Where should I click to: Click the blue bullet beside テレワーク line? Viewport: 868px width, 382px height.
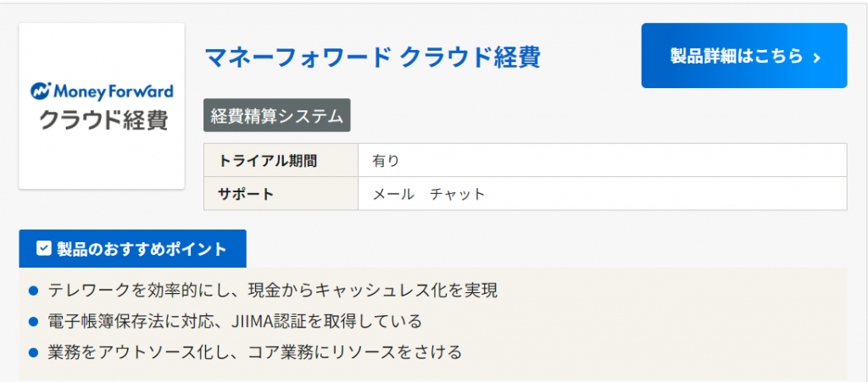coord(34,291)
